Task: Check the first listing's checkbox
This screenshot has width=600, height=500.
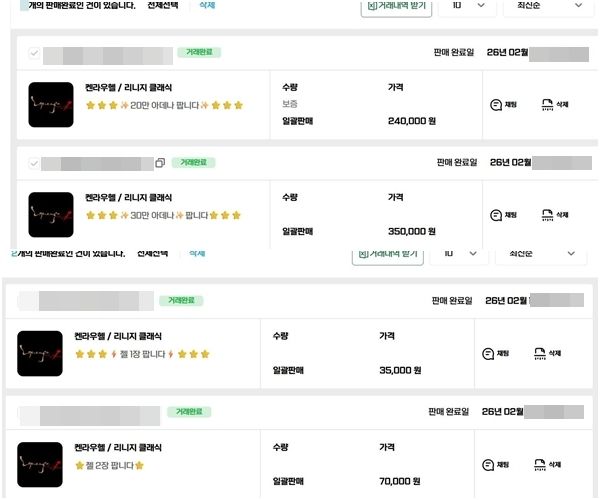Action: coord(34,52)
